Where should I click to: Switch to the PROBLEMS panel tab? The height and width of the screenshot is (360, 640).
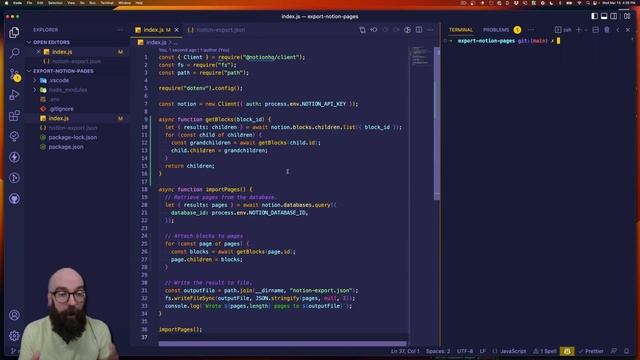pyautogui.click(x=496, y=30)
